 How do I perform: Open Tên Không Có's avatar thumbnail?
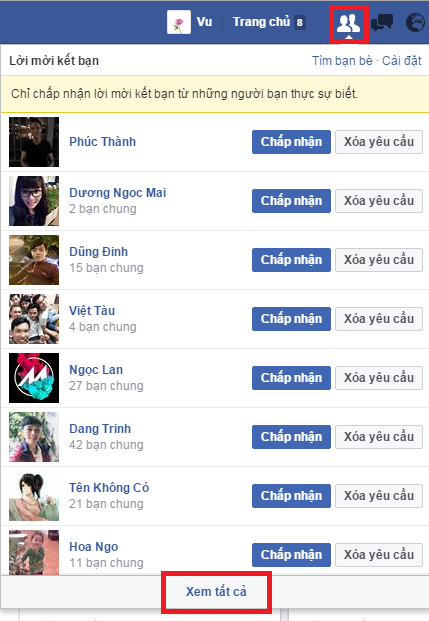[34, 496]
